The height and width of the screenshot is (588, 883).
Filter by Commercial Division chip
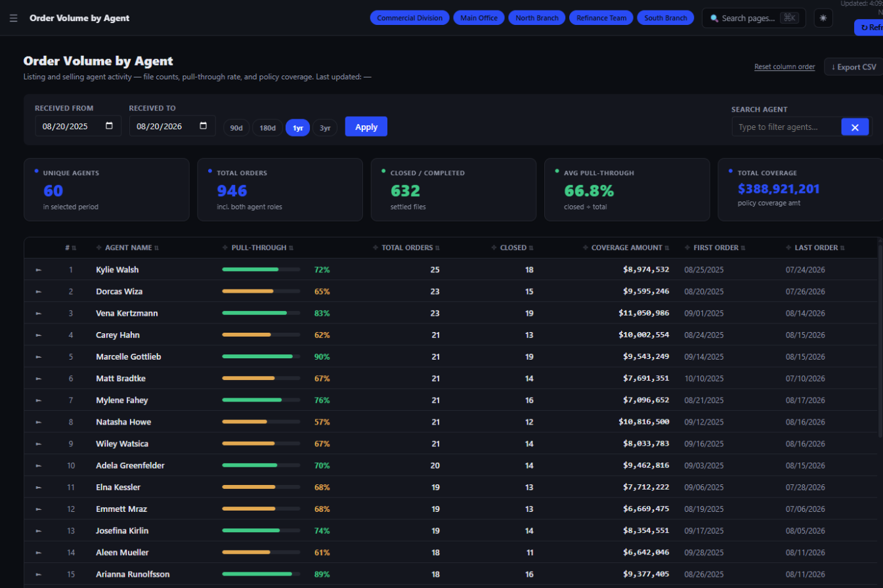410,18
